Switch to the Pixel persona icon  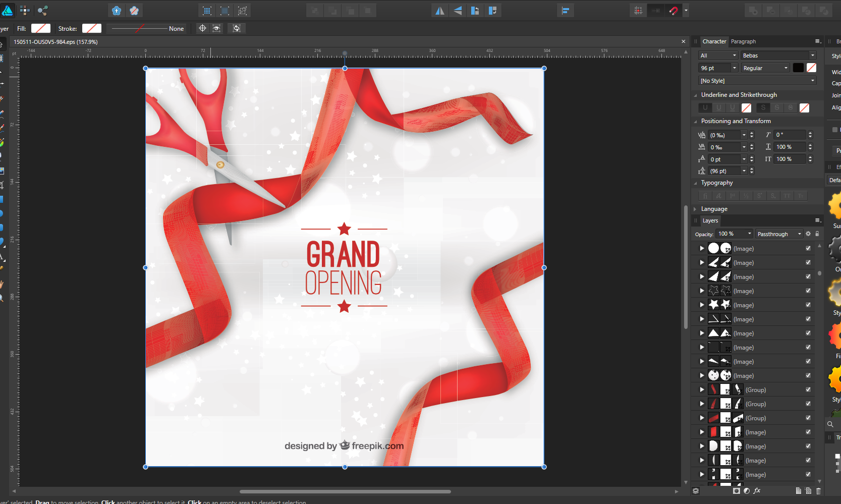pyautogui.click(x=25, y=11)
